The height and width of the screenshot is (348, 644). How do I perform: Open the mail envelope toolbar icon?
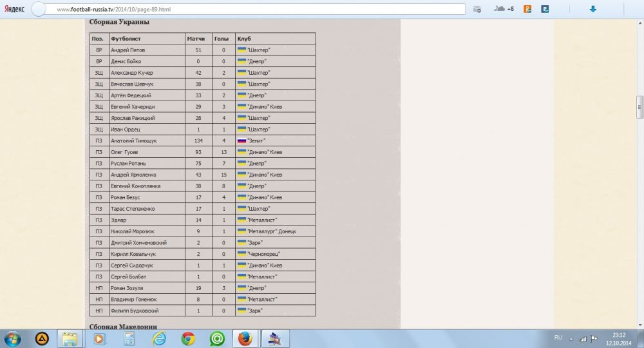click(x=477, y=9)
